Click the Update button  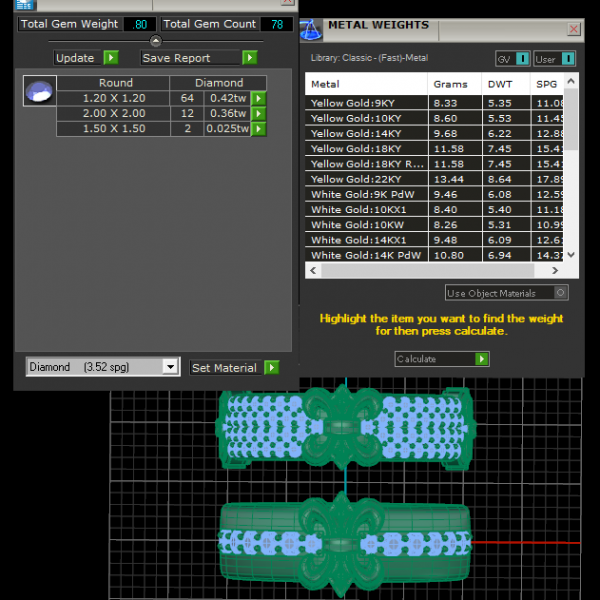tap(77, 58)
